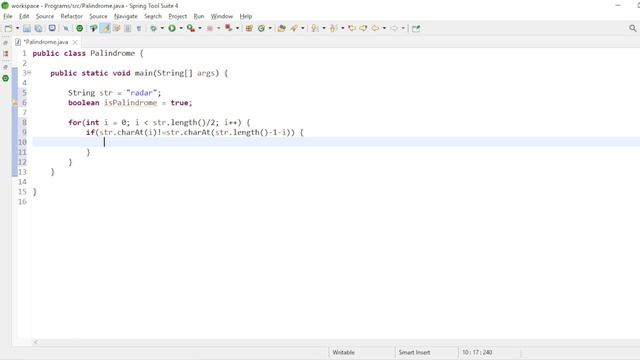
Task: Click the Back navigation arrow
Action: click(375, 28)
